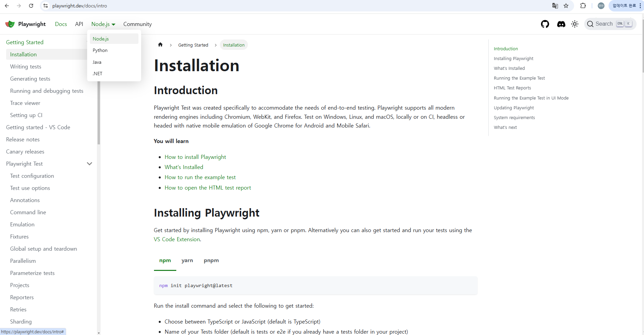The width and height of the screenshot is (644, 335).
Task: Open Community in top navbar
Action: pyautogui.click(x=137, y=24)
